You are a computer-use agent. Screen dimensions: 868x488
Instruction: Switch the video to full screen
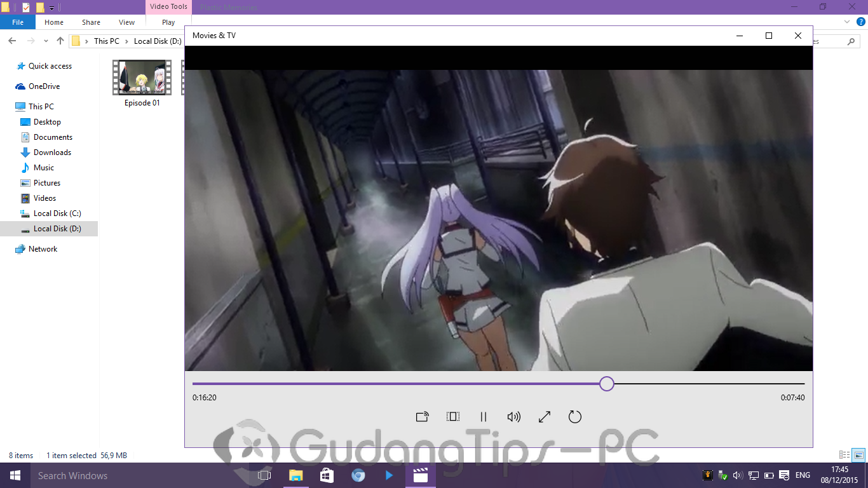click(x=545, y=417)
